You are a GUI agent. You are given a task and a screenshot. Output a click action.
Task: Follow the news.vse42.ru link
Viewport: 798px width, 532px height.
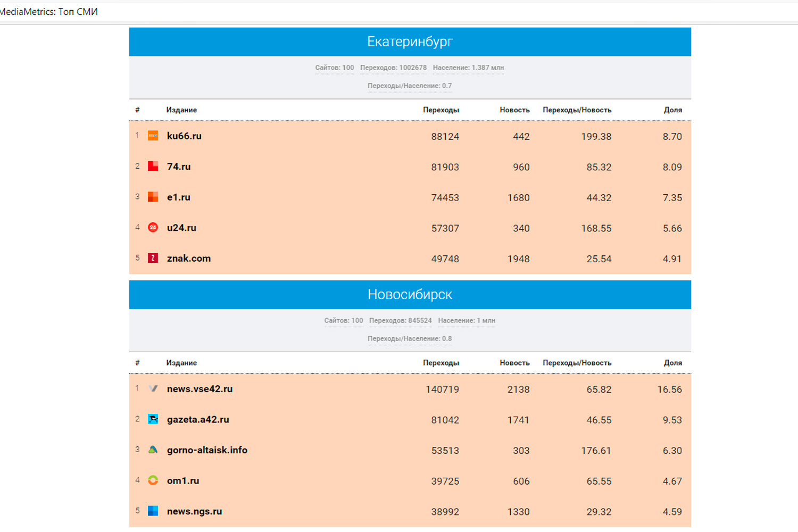pos(199,389)
